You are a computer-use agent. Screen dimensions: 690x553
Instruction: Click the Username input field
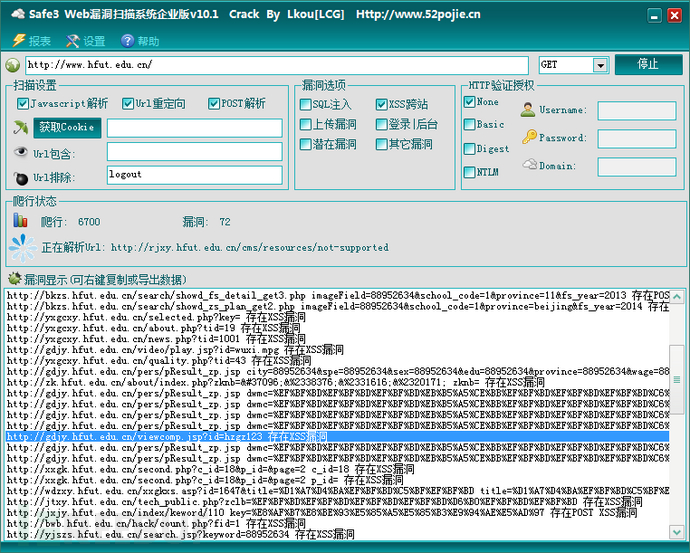coord(637,111)
